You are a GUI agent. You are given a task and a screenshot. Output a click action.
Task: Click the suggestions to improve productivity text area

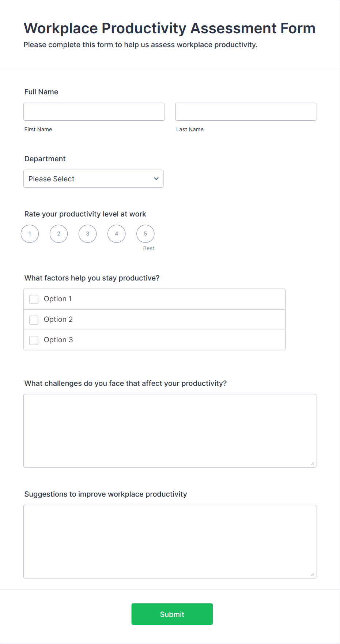click(170, 541)
